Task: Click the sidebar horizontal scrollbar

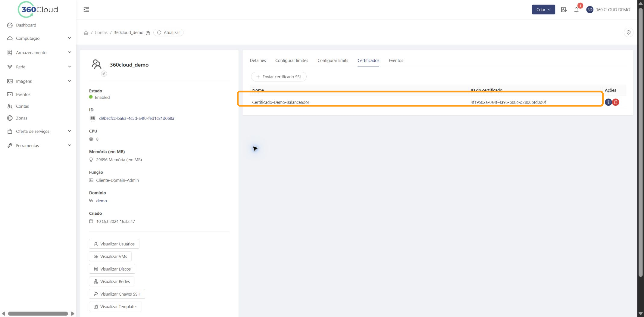Action: coord(38,314)
